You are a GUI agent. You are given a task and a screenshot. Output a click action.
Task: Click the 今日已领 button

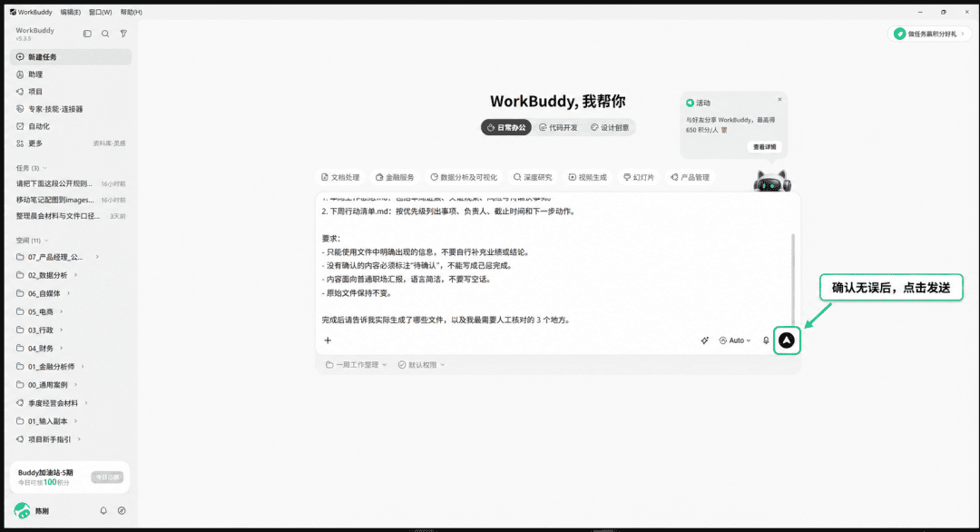107,478
